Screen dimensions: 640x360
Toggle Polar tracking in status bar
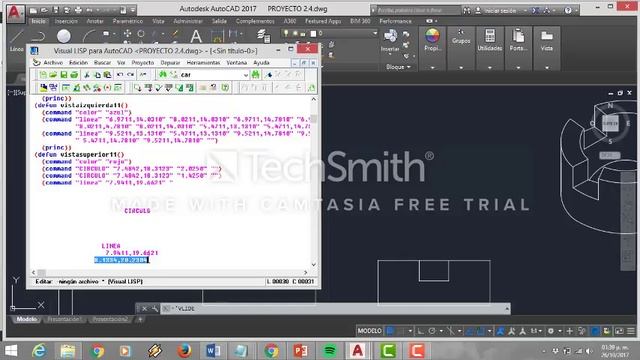pos(432,331)
